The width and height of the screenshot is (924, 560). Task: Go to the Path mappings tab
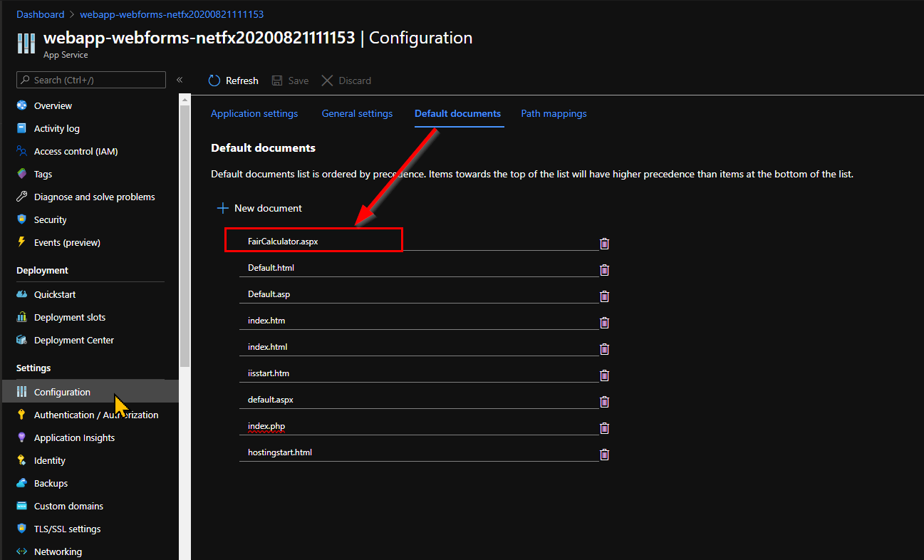tap(554, 113)
